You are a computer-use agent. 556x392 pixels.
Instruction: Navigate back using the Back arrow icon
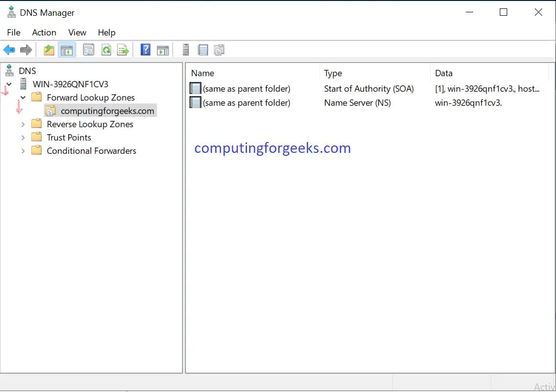pos(9,49)
